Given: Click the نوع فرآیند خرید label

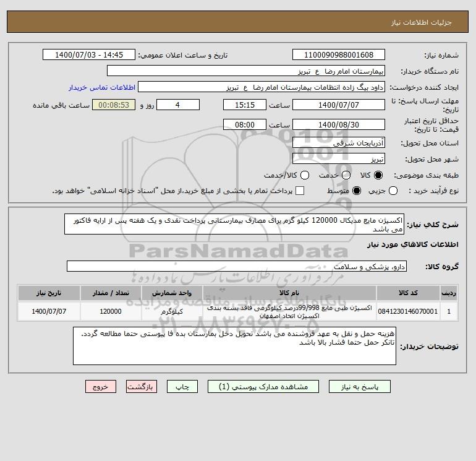Looking at the screenshot, I should coord(433,191).
